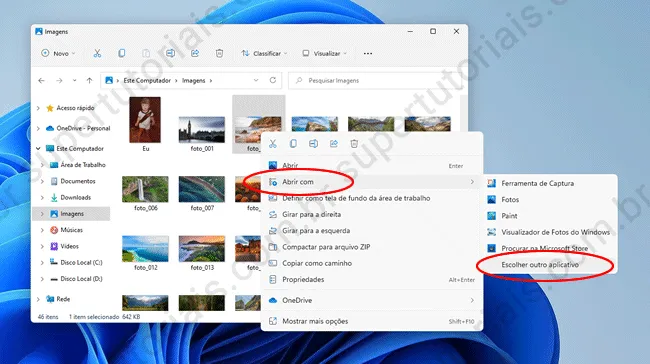Select Copiar como caminho
The width and height of the screenshot is (650, 364).
pos(372,263)
